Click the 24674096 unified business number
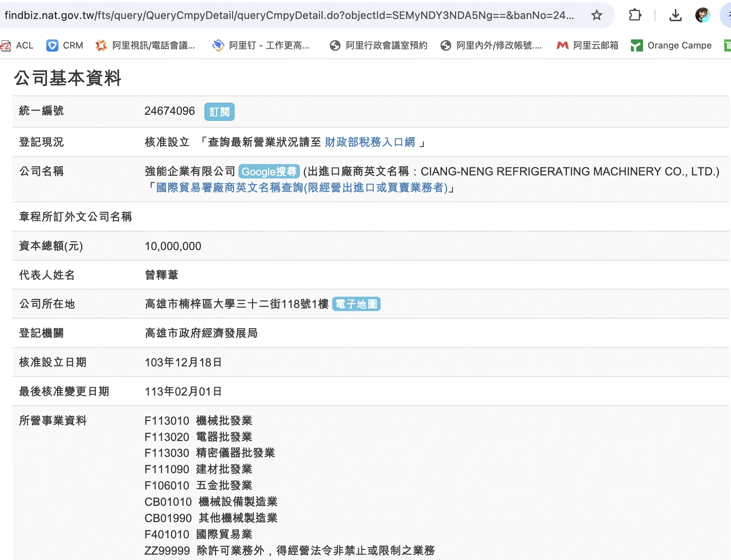731x560 pixels. [x=169, y=111]
